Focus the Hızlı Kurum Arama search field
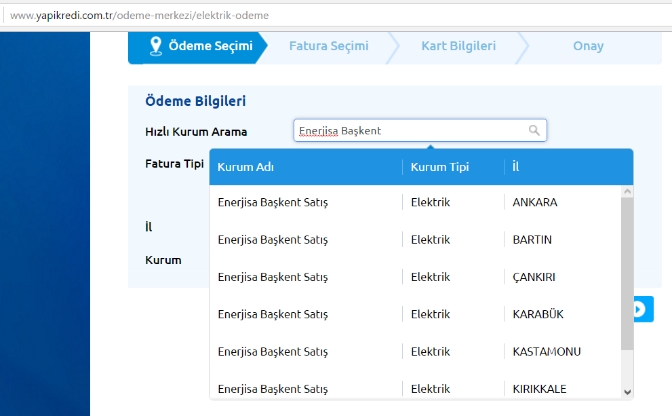The image size is (672, 416). pyautogui.click(x=420, y=130)
